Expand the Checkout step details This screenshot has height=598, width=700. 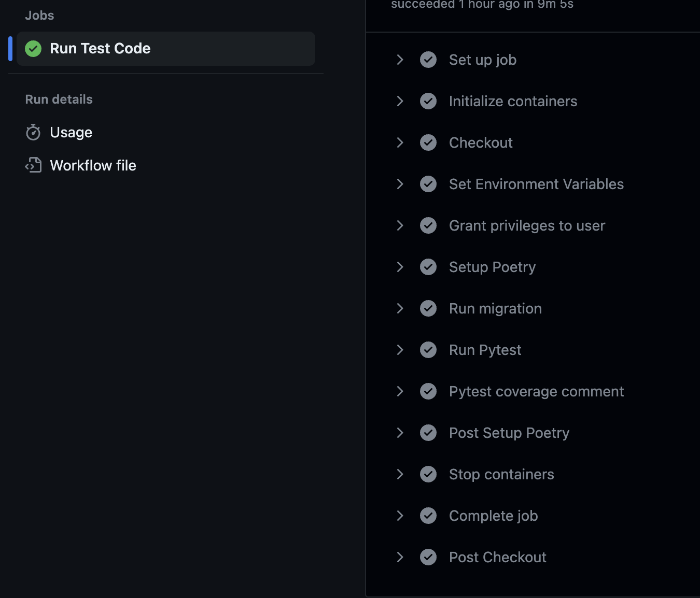click(x=400, y=143)
